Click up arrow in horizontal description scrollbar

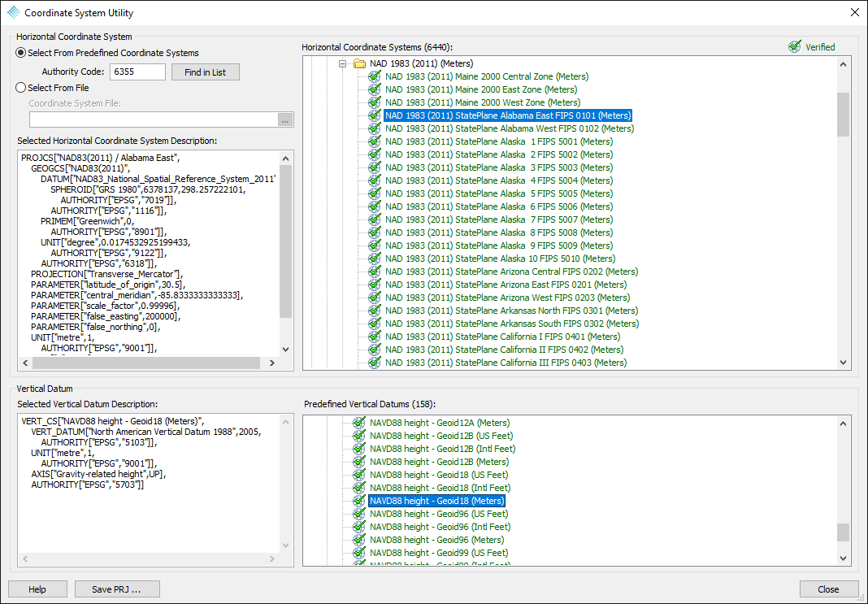click(x=285, y=159)
